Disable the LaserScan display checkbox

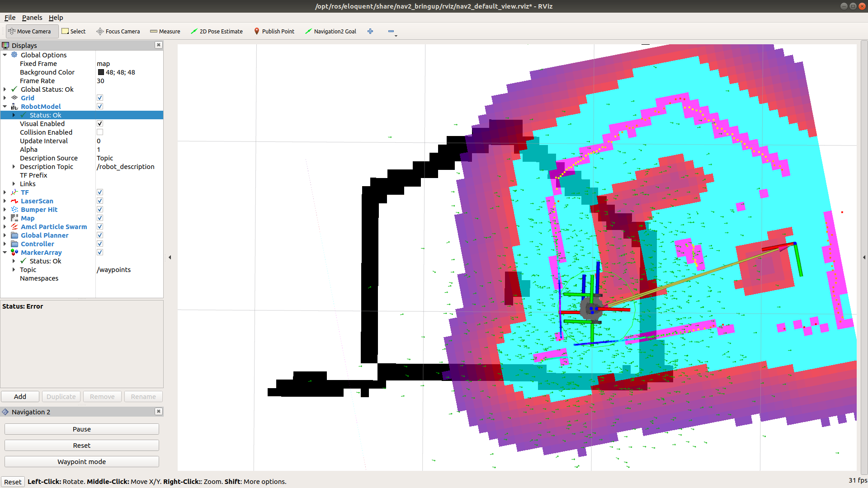coord(100,201)
